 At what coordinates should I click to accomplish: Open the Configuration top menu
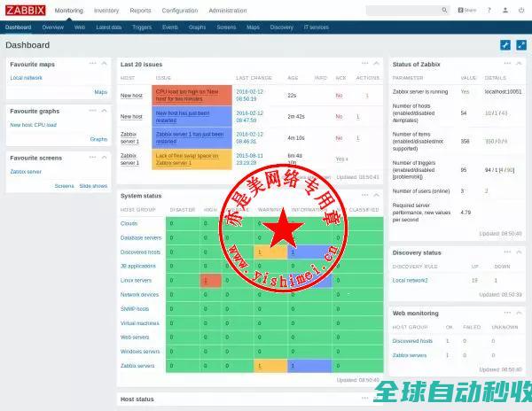coord(179,11)
